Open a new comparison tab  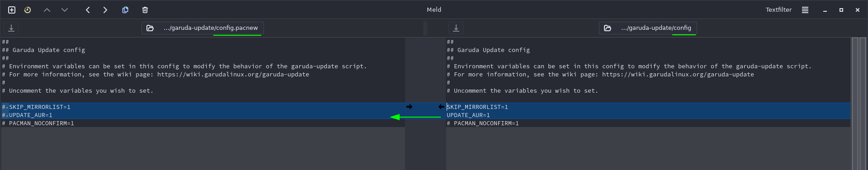point(12,10)
